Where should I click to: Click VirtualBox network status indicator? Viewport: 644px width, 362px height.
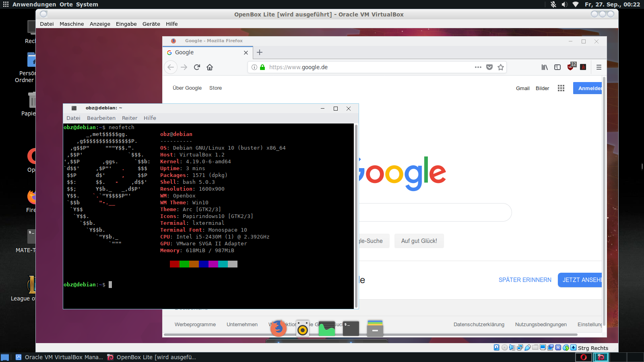[x=520, y=348]
